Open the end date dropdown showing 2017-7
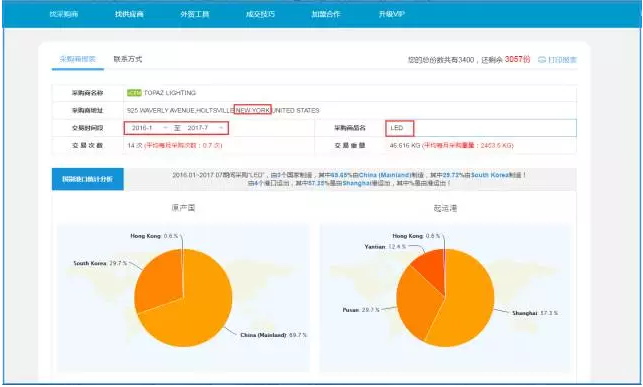Screen dimensions: 643x387 pos(205,128)
